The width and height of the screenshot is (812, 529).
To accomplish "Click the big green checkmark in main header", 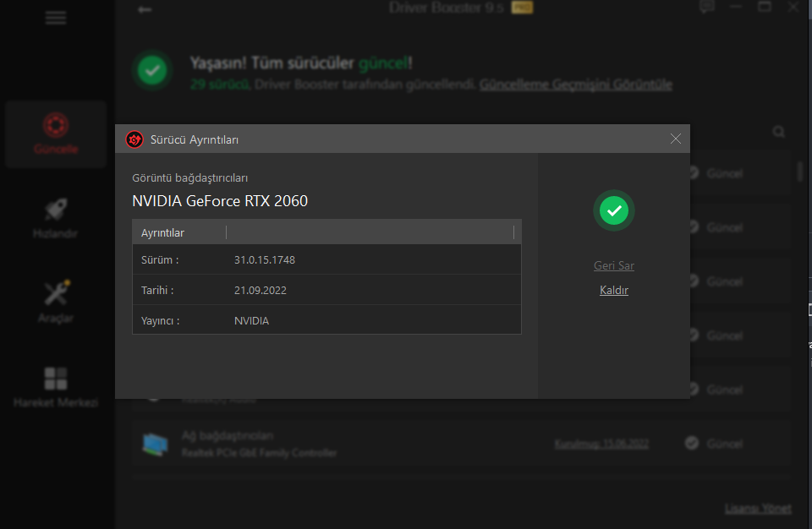I will [152, 70].
